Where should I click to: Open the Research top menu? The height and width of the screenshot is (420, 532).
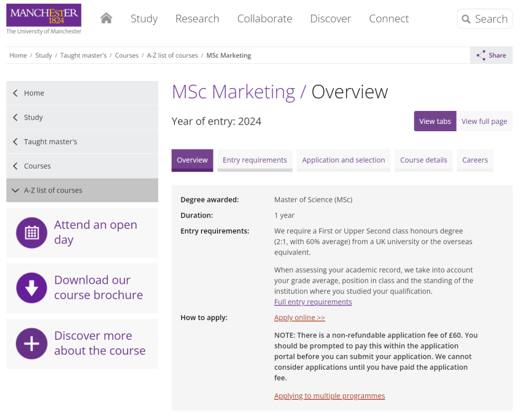click(x=197, y=18)
